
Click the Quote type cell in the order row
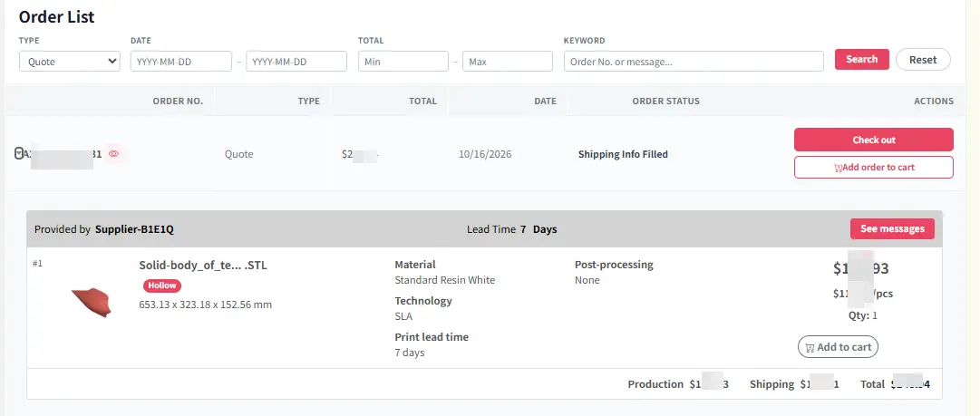(x=238, y=154)
